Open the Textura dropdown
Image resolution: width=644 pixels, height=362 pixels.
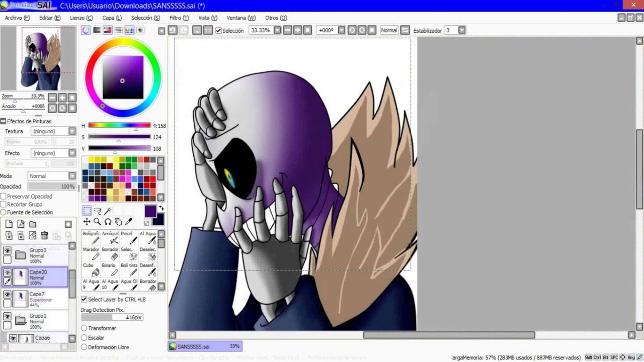click(72, 131)
